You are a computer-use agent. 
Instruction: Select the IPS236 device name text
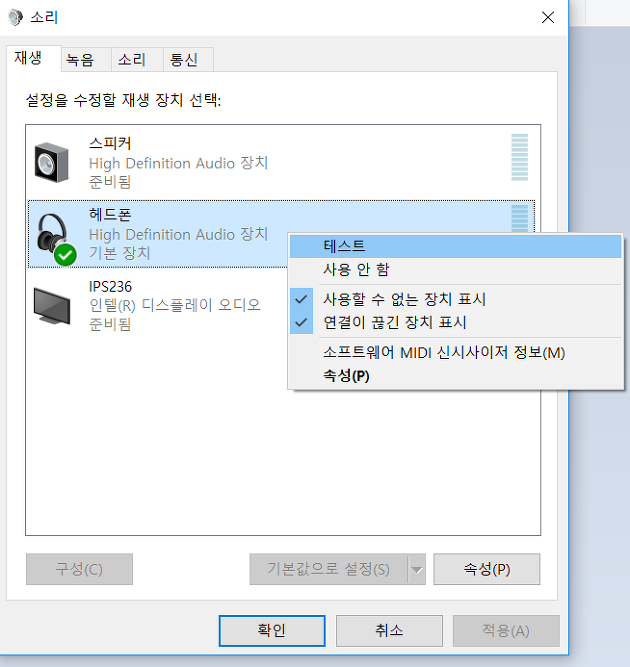[110, 287]
